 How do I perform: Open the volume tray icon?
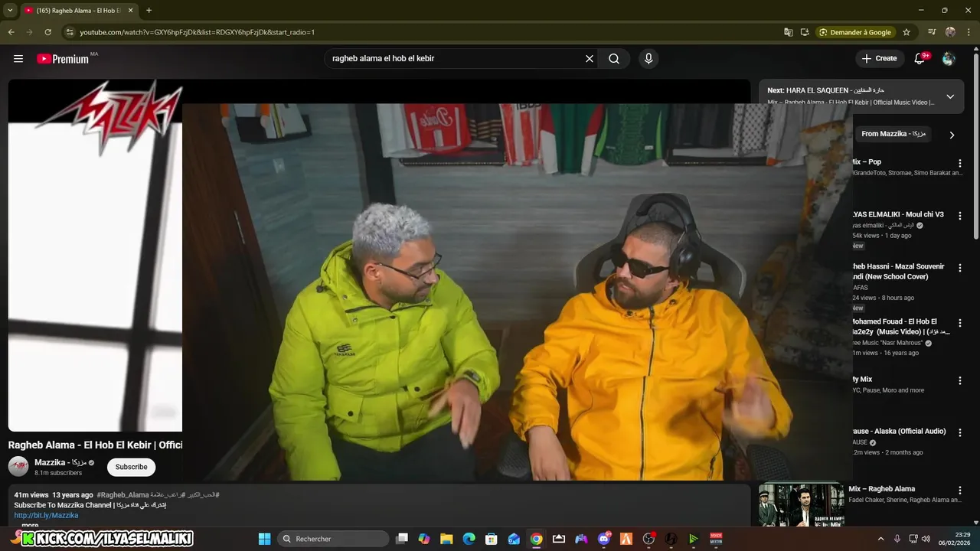926,539
